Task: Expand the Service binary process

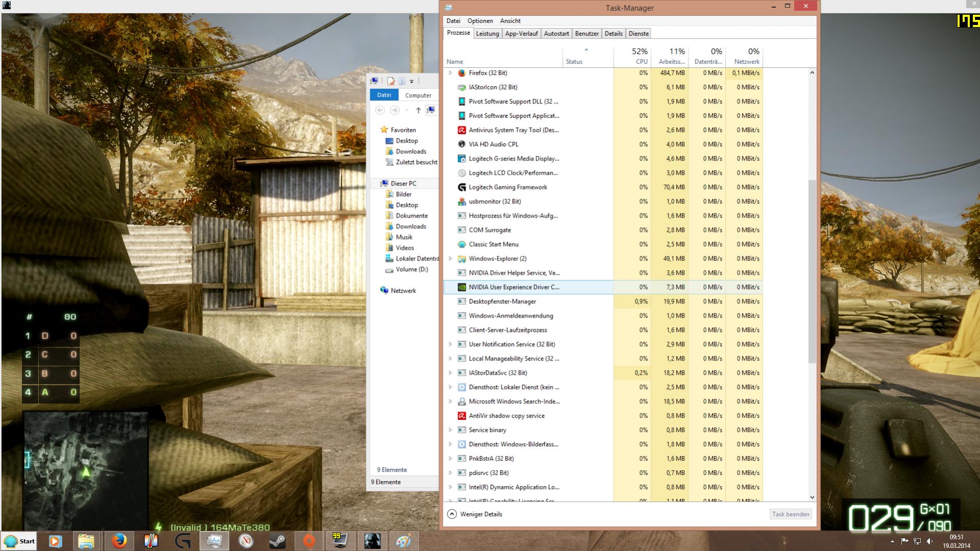Action: 450,430
